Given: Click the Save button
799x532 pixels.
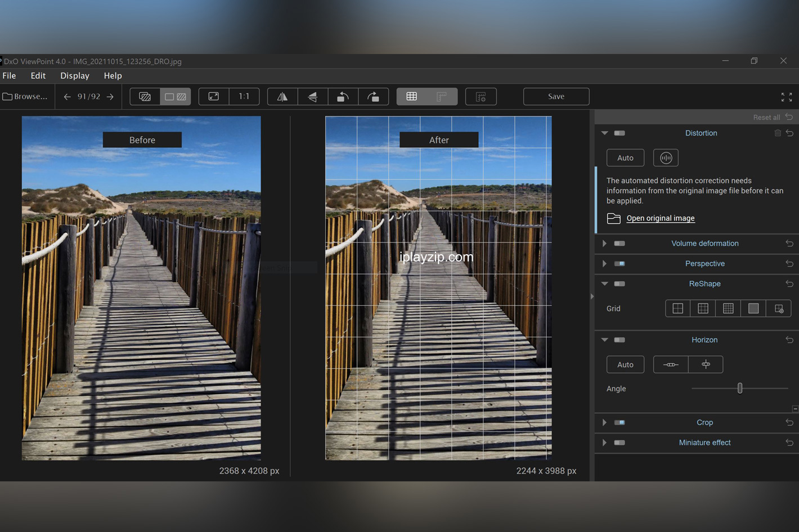Looking at the screenshot, I should (x=556, y=97).
